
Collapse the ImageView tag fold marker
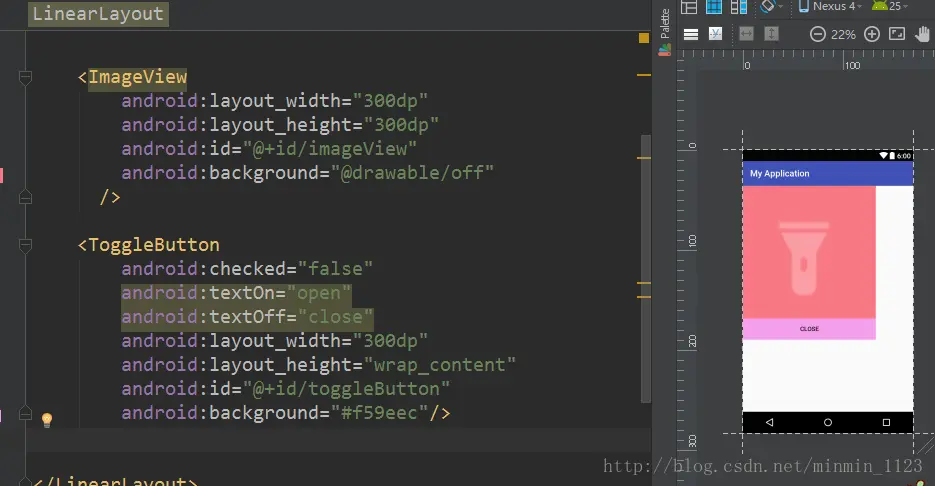point(25,76)
